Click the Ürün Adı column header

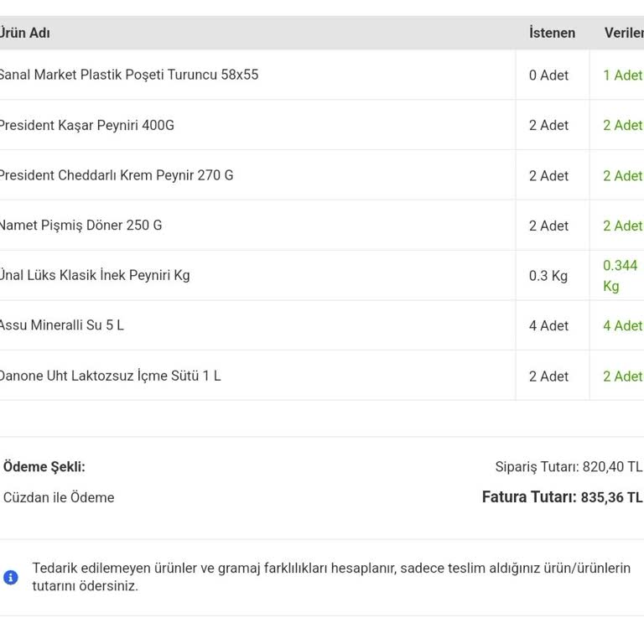[25, 33]
